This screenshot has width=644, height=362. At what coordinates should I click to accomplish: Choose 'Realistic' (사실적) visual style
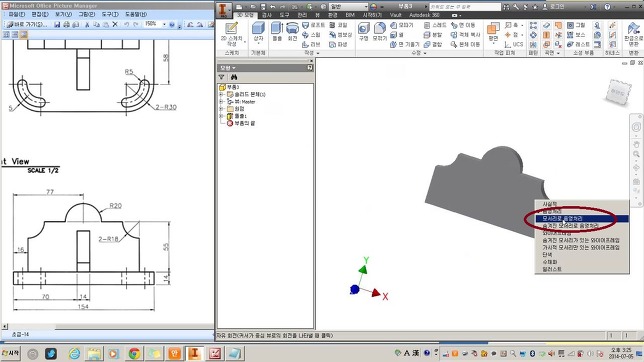(x=582, y=204)
